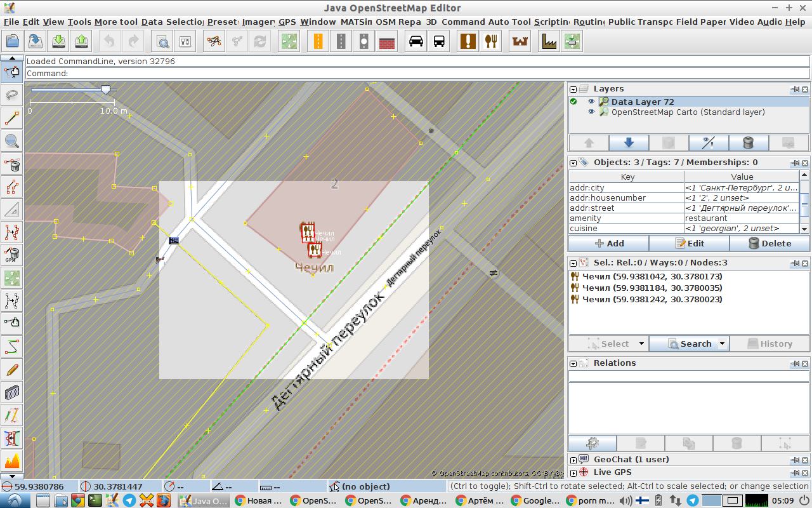Open the Help menu

pyautogui.click(x=795, y=22)
